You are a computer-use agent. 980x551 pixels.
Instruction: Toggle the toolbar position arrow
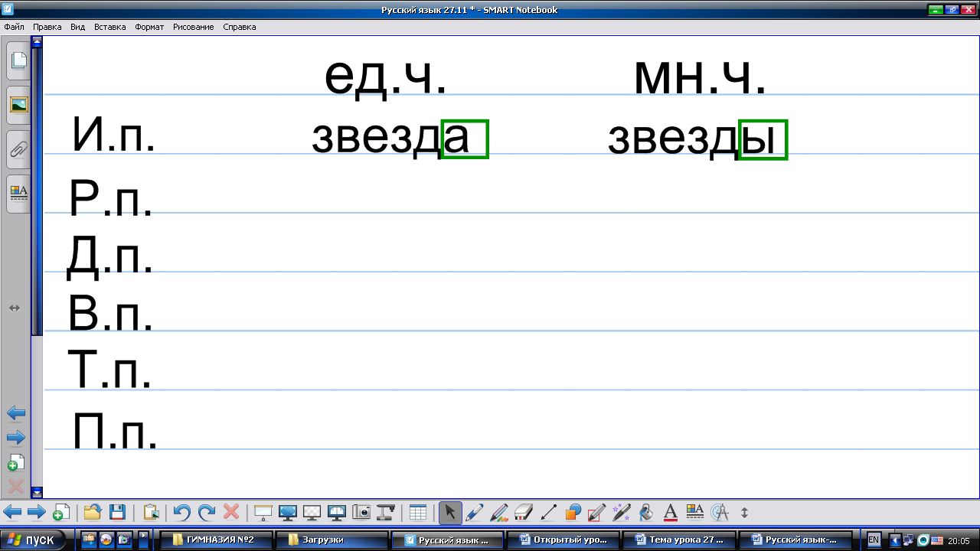click(743, 512)
